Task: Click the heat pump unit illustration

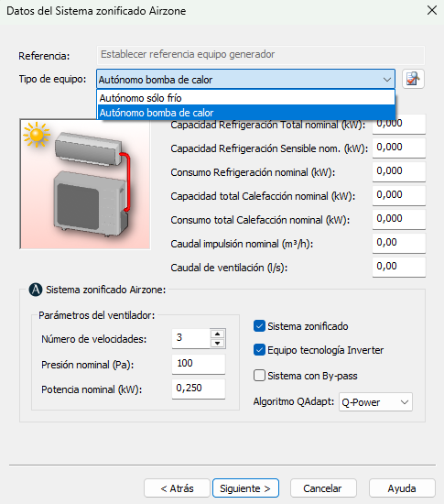Action: click(85, 184)
